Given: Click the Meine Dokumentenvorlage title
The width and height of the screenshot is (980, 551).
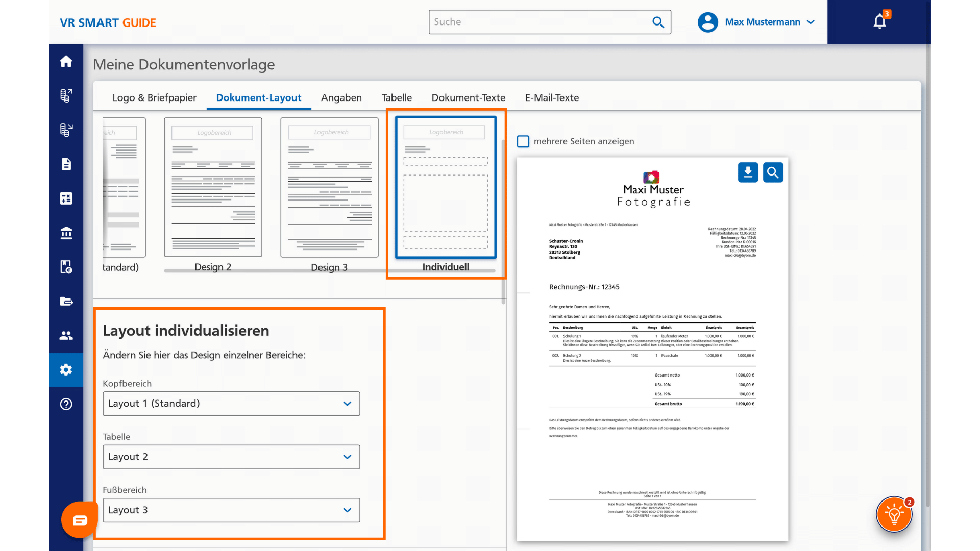Looking at the screenshot, I should pyautogui.click(x=184, y=65).
